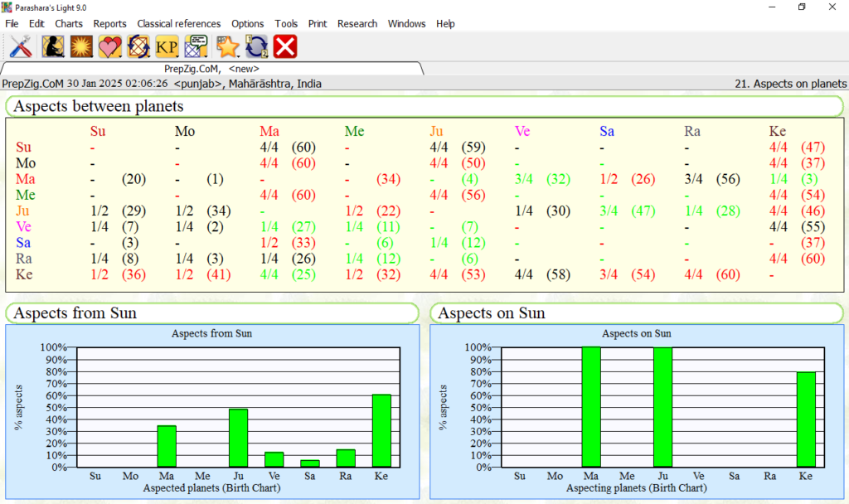The width and height of the screenshot is (849, 504).
Task: Restore down the Parashara's Light window
Action: (802, 7)
